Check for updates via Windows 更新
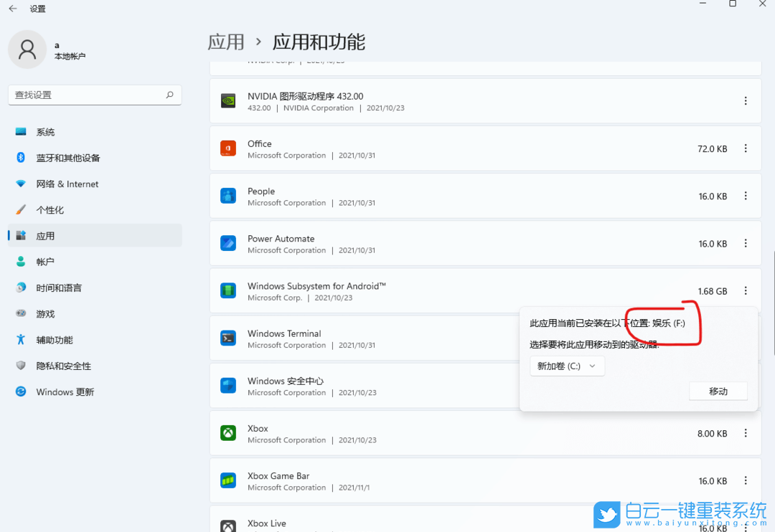 click(x=65, y=391)
